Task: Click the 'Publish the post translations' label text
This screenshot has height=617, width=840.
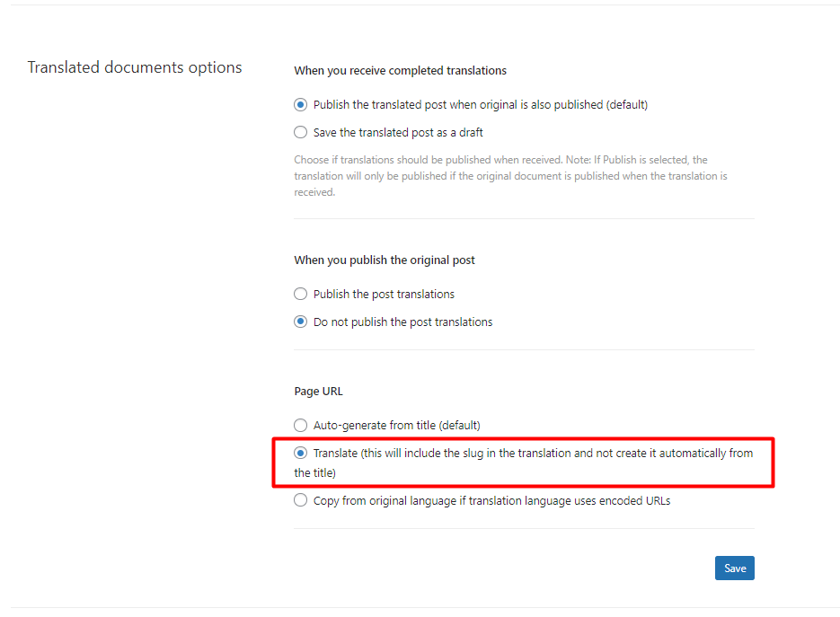Action: [x=384, y=294]
